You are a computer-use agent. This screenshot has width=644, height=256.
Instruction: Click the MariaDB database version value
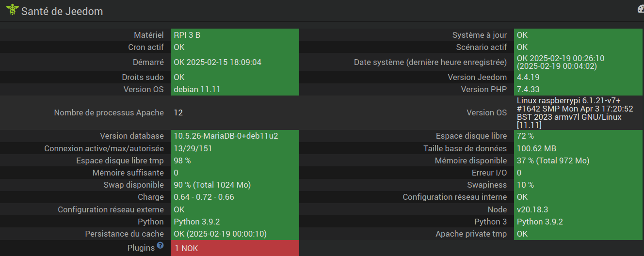pos(235,136)
